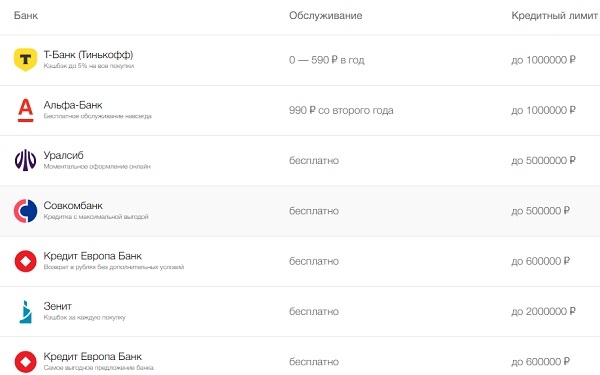Click the bottom Кредит Европа Банк red logo

coord(25,362)
